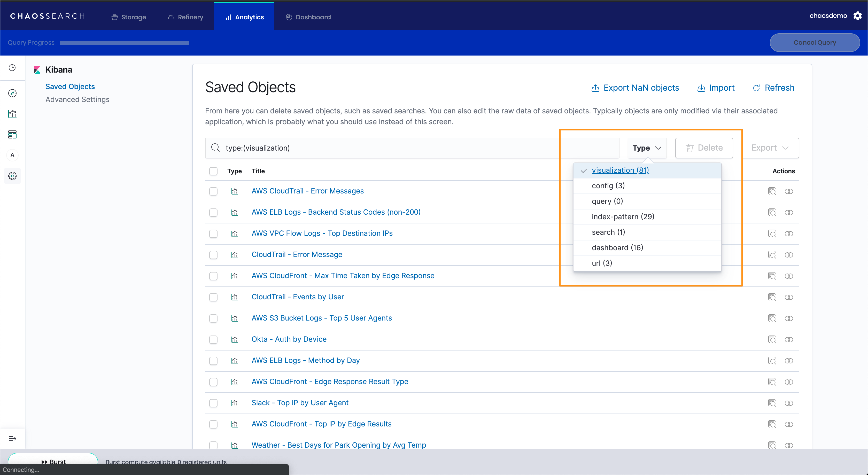This screenshot has width=868, height=475.
Task: Expand the sidebar with the bottom arrow icon
Action: [x=12, y=439]
